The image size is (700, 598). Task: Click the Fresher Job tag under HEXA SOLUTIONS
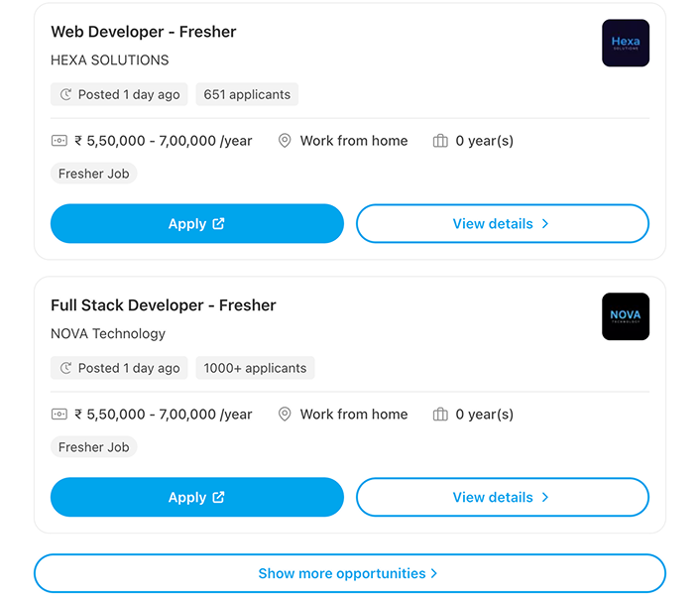[x=94, y=174]
